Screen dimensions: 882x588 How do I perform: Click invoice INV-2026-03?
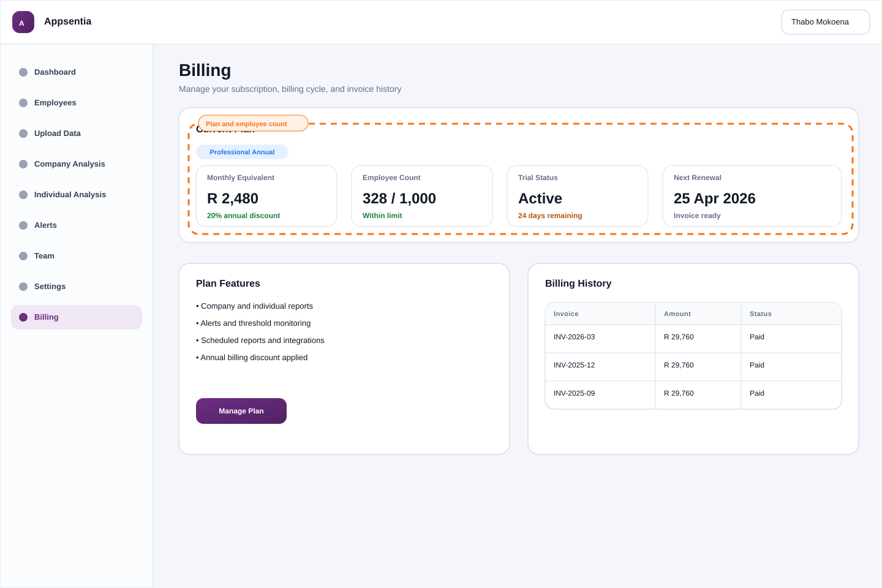pyautogui.click(x=575, y=337)
